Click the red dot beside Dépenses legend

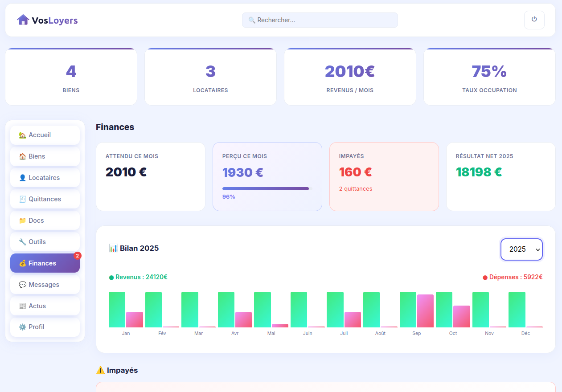[485, 278]
